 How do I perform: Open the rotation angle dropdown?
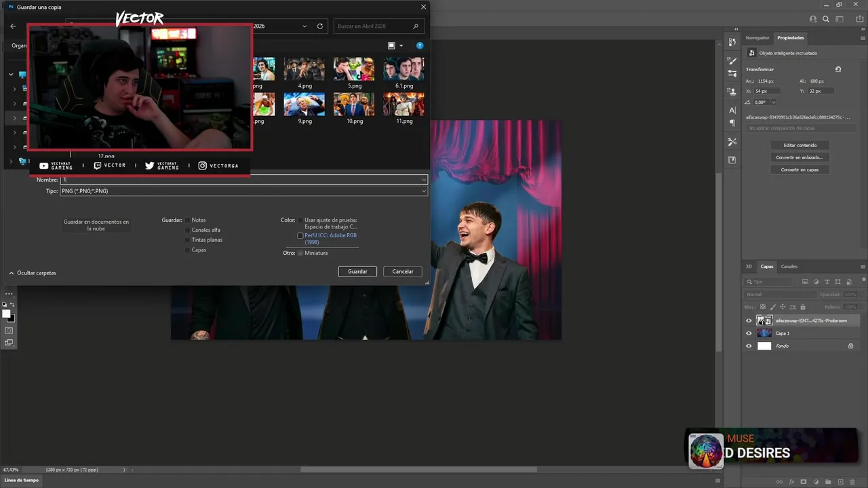(x=773, y=102)
